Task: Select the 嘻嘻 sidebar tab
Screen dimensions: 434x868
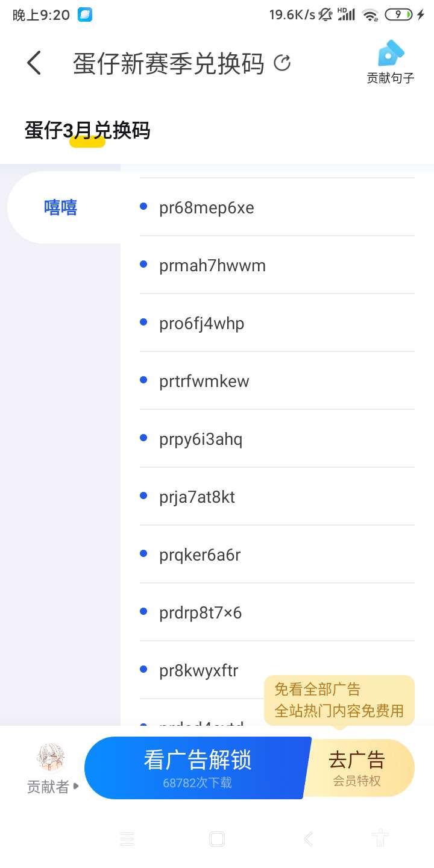Action: tap(61, 207)
